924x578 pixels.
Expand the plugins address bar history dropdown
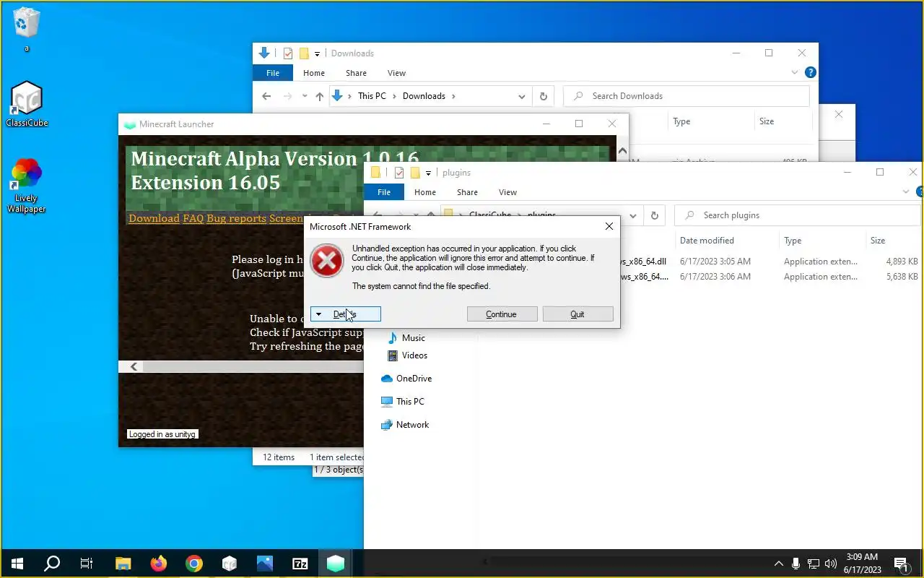pyautogui.click(x=633, y=215)
